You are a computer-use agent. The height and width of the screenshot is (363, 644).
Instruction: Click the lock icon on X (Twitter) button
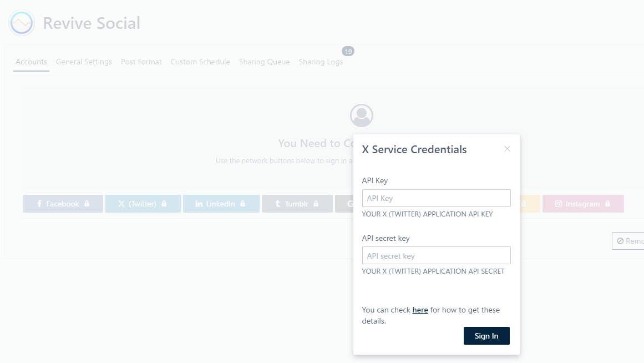(164, 204)
